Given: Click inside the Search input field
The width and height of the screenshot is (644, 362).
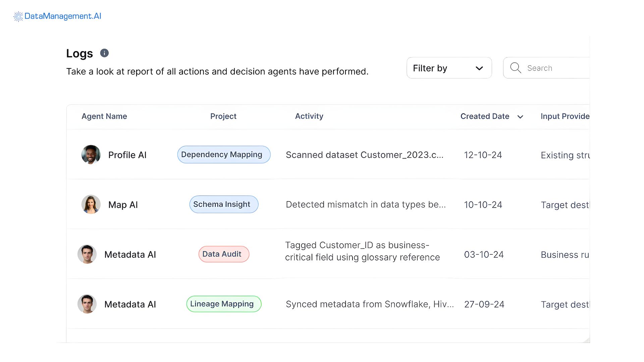Looking at the screenshot, I should tap(553, 68).
